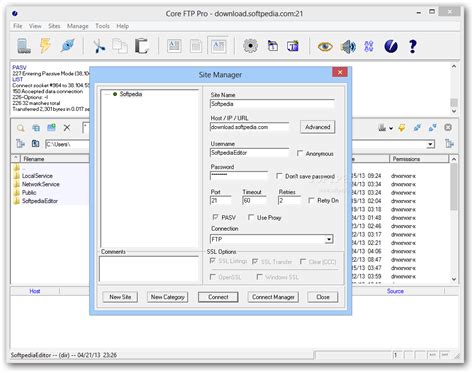Click the Retries field showing 2
This screenshot has width=474, height=373.
289,200
